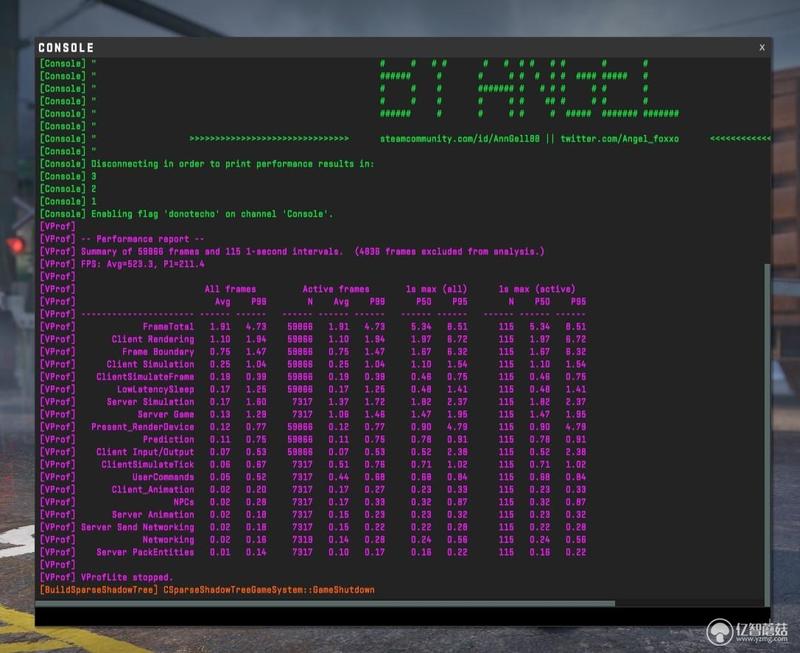Select the Server PackEntities row label

tap(145, 552)
